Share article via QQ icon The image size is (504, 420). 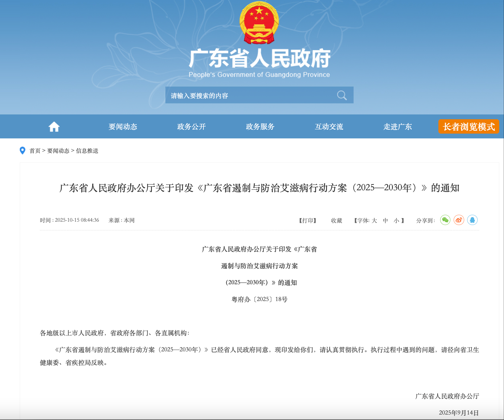click(472, 220)
